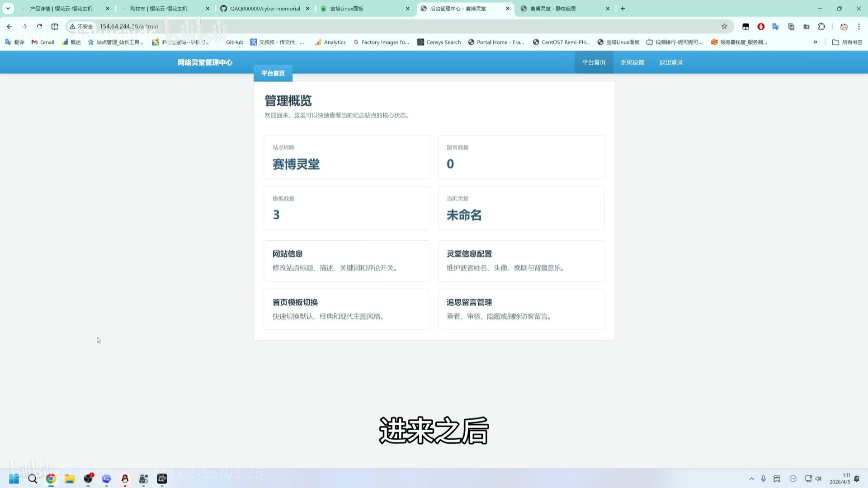Viewport: 868px width, 488px height.
Task: Switch Chrome profiles via the avatar icon
Action: tap(844, 26)
